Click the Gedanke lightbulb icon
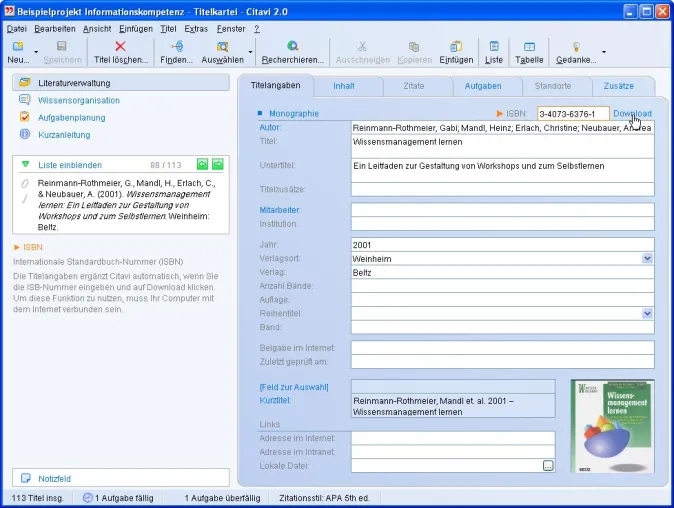Viewport: 674px width, 508px height. coord(576,46)
